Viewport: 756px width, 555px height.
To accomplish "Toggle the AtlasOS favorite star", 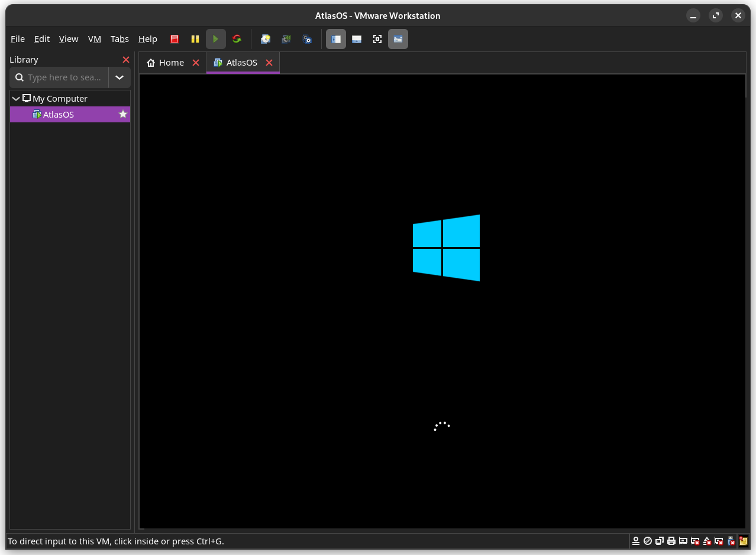I will (x=123, y=114).
